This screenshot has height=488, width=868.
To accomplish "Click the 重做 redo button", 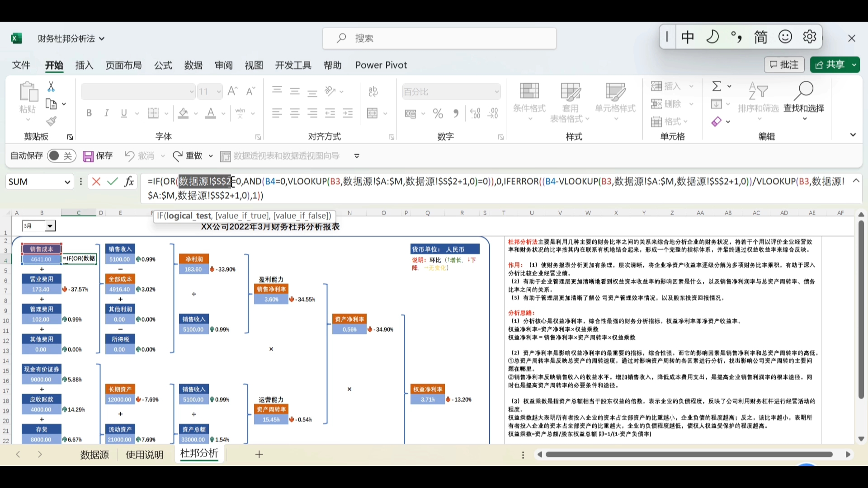I will pos(188,156).
